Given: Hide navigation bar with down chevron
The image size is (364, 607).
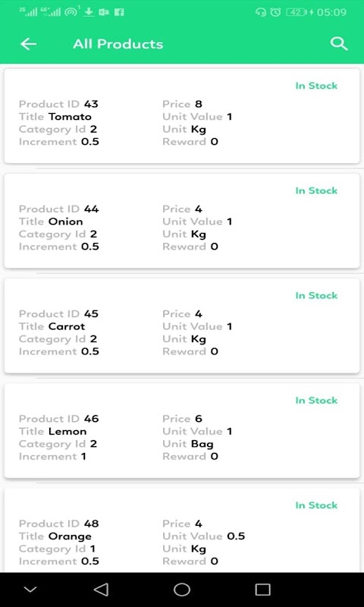Looking at the screenshot, I should [30, 590].
